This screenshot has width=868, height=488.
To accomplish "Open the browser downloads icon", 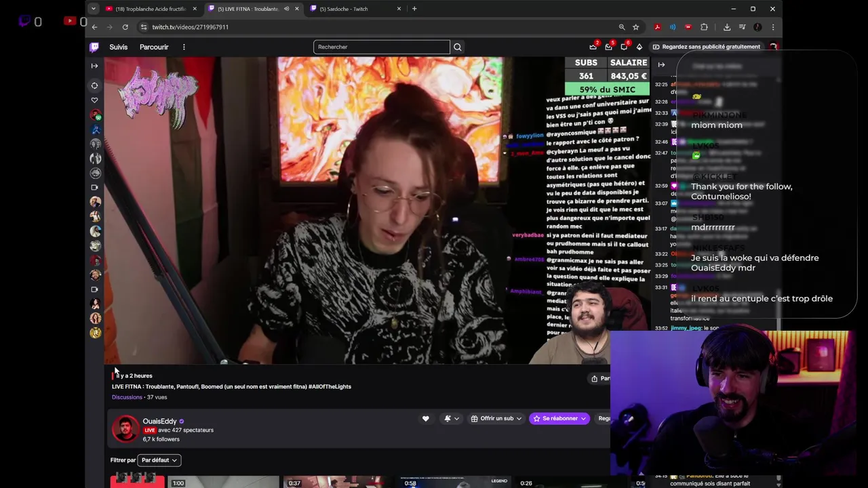I will tap(727, 27).
